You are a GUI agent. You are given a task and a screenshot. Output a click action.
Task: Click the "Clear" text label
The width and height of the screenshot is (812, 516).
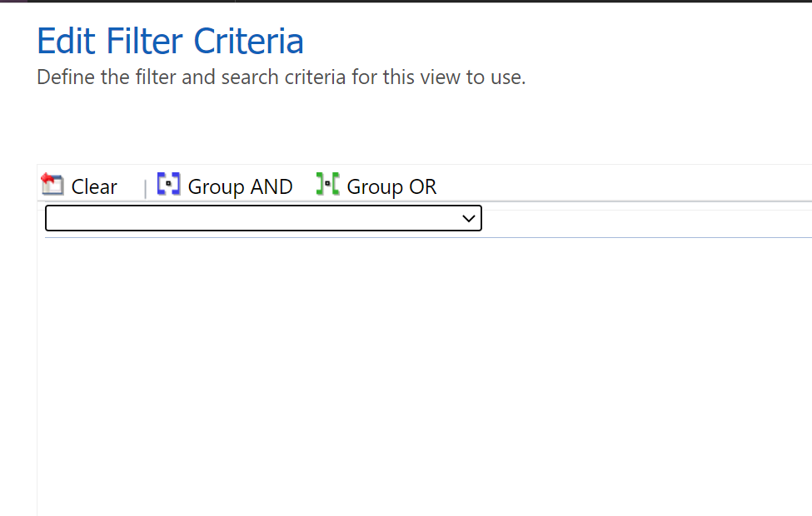pyautogui.click(x=94, y=186)
